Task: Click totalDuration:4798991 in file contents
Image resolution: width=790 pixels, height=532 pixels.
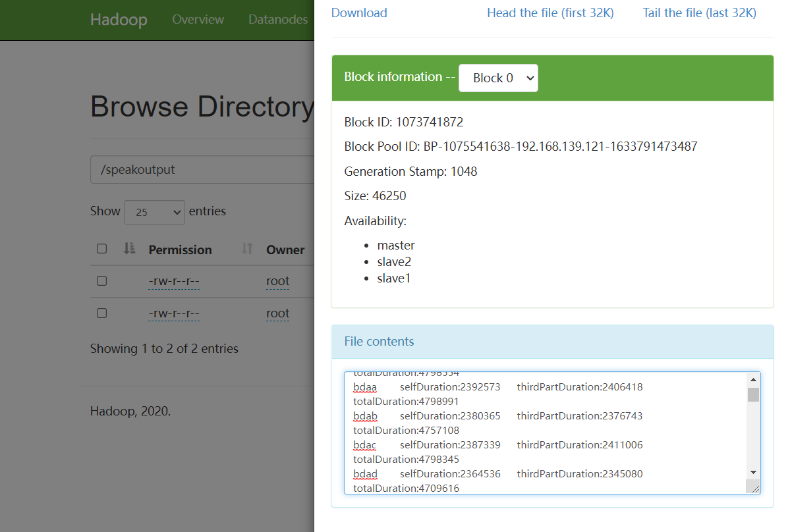Action: click(406, 402)
